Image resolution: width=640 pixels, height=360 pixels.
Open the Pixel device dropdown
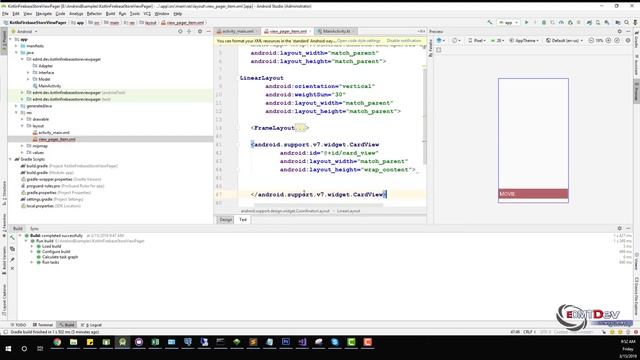coord(477,40)
